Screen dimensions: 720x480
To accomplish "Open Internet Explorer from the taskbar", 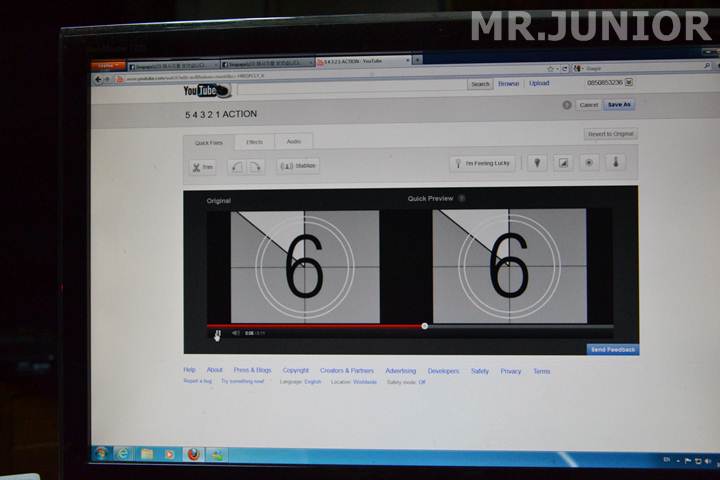I will 123,454.
